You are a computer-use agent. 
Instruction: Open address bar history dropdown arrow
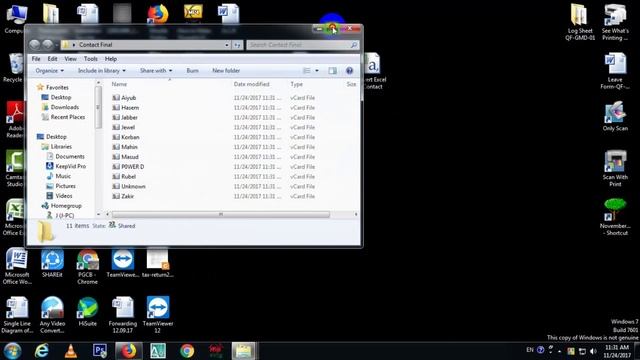(x=227, y=45)
